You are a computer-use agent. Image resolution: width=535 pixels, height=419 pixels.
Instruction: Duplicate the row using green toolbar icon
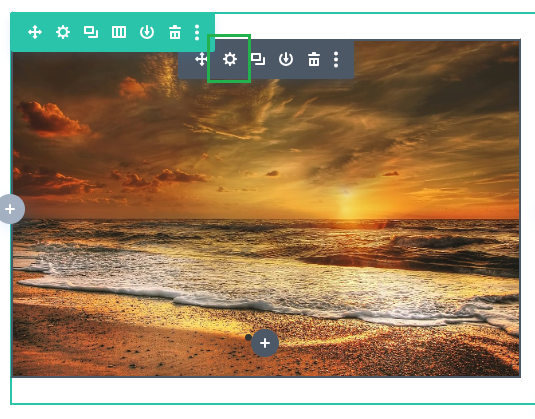(91, 32)
